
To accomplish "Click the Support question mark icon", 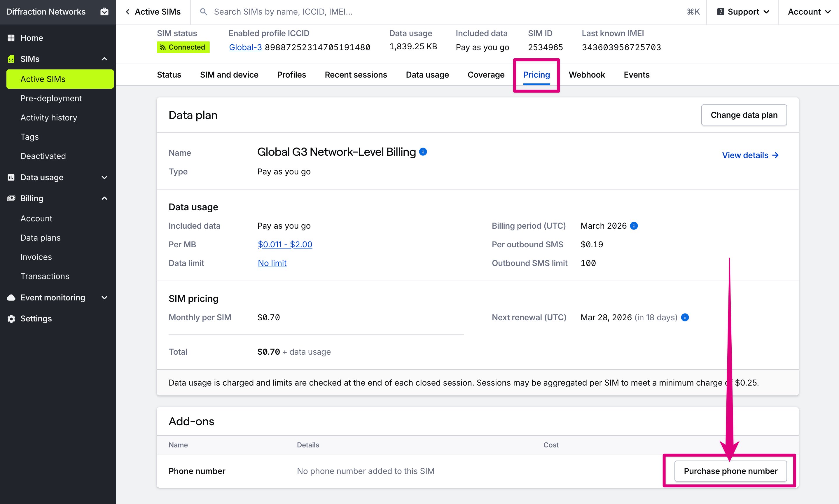I will click(721, 12).
